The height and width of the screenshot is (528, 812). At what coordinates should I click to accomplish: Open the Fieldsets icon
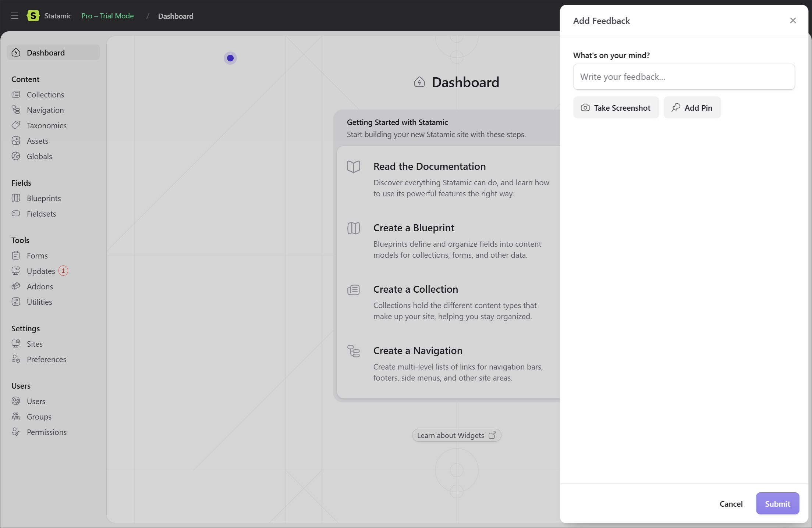[x=16, y=214]
